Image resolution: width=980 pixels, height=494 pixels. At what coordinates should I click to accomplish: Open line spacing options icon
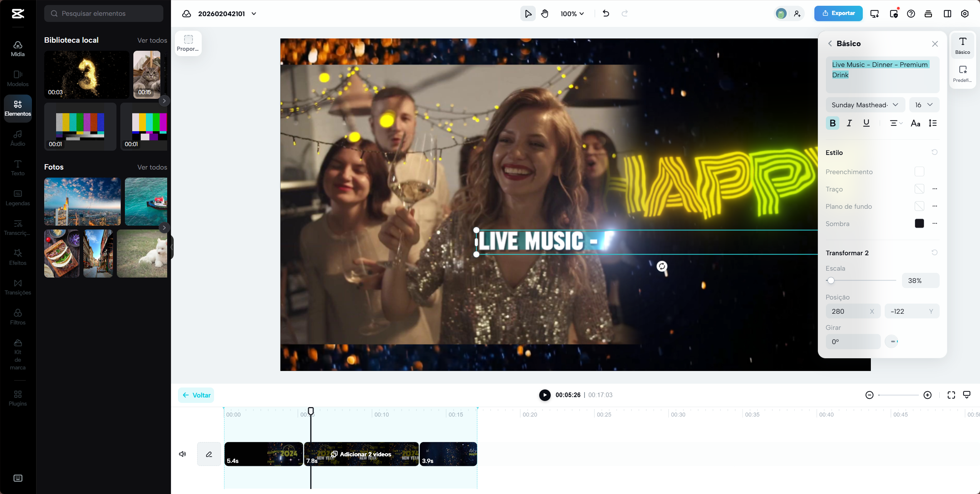click(x=933, y=123)
